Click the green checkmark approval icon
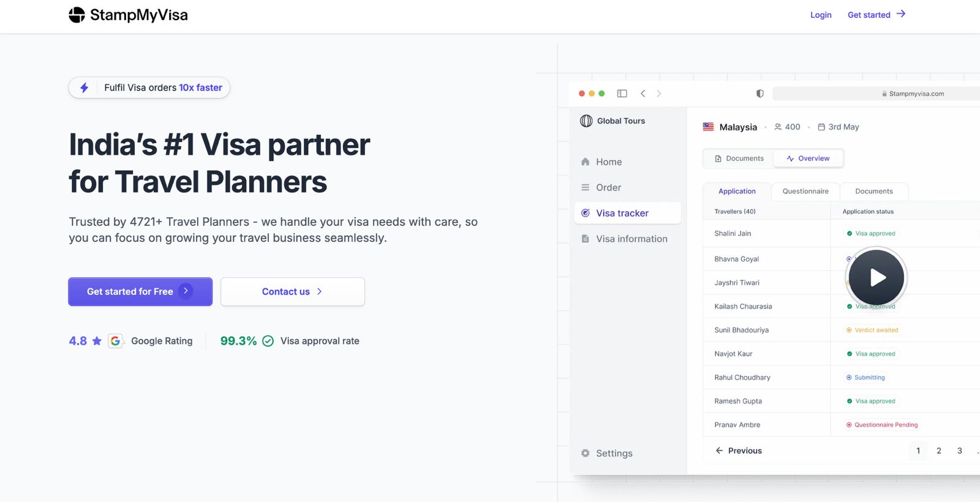Viewport: 980px width, 502px height. [268, 341]
